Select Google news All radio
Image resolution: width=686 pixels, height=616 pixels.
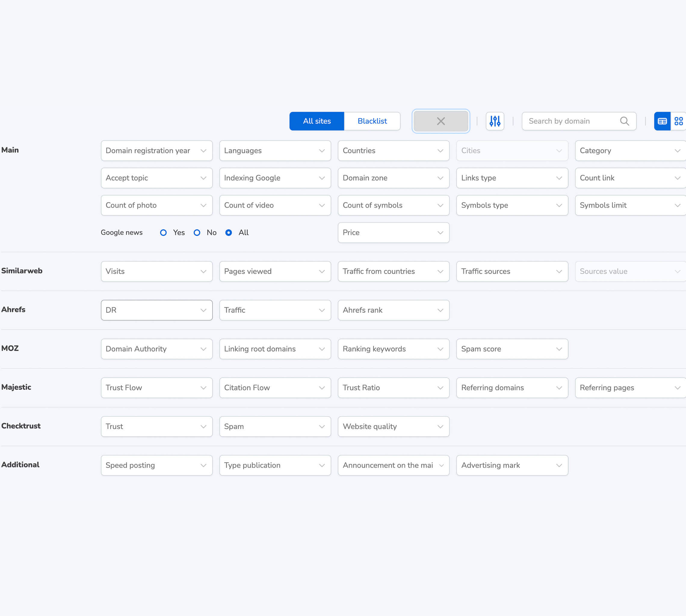tap(229, 232)
